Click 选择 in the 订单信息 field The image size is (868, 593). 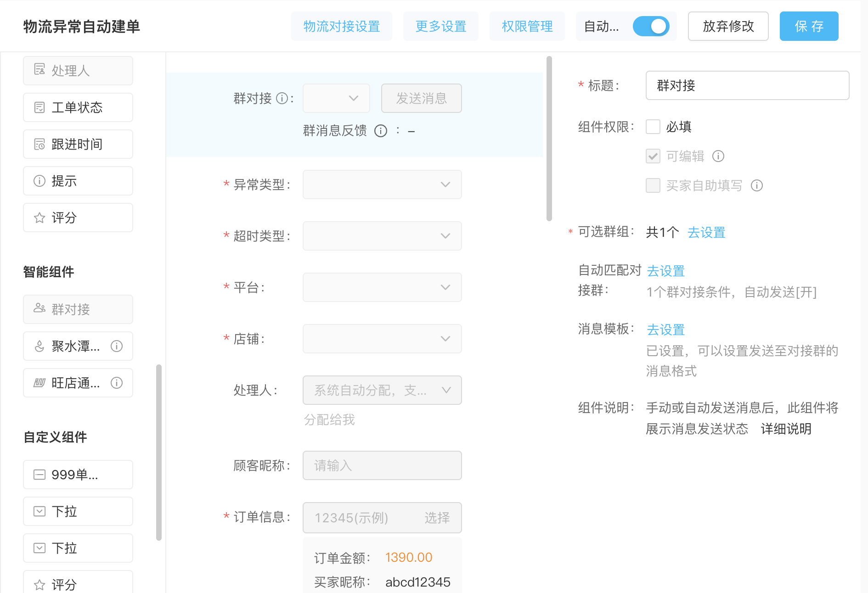click(x=437, y=518)
